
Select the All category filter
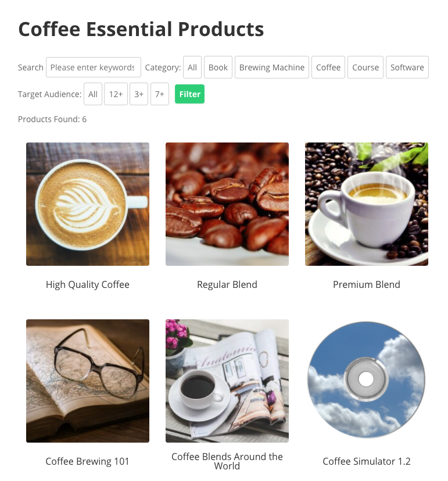(192, 67)
